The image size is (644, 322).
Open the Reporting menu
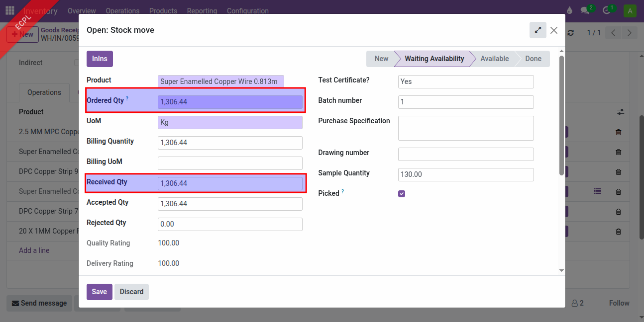coord(202,11)
